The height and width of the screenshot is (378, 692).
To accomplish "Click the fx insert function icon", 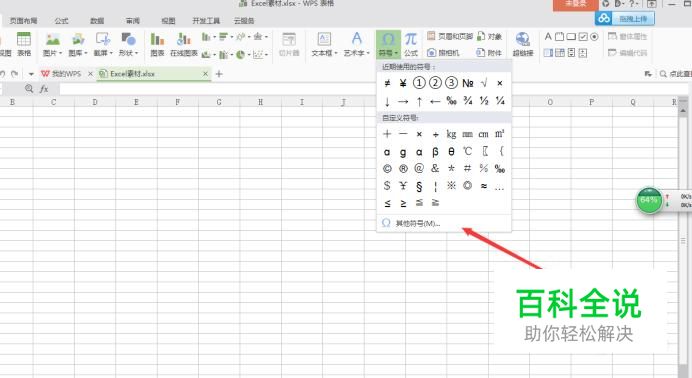I will [x=44, y=89].
